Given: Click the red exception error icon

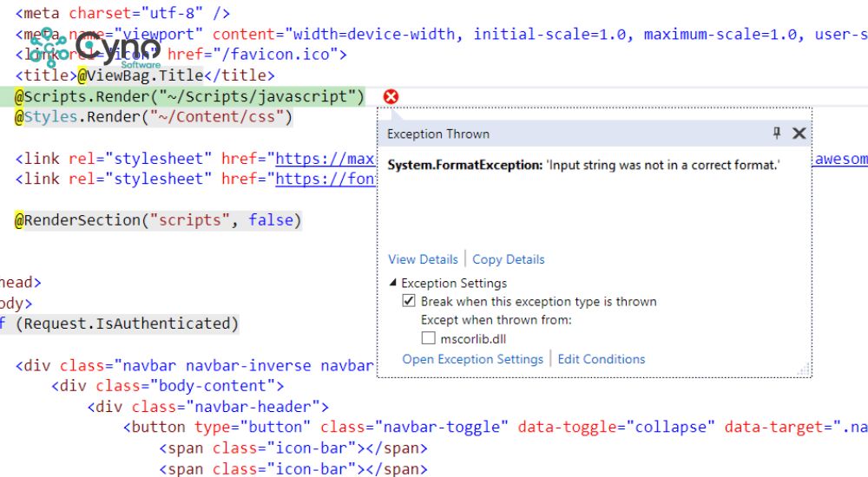Looking at the screenshot, I should pos(391,96).
